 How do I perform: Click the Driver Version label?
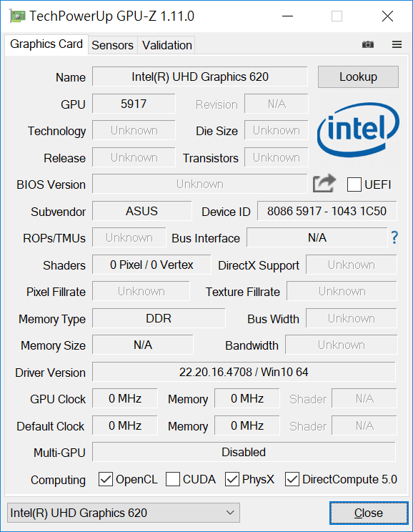(50, 373)
